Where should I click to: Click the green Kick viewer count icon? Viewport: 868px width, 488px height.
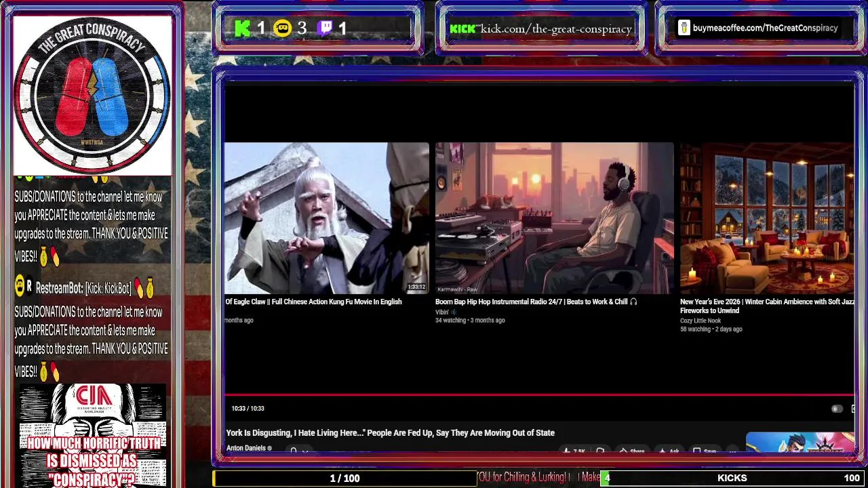click(x=242, y=28)
